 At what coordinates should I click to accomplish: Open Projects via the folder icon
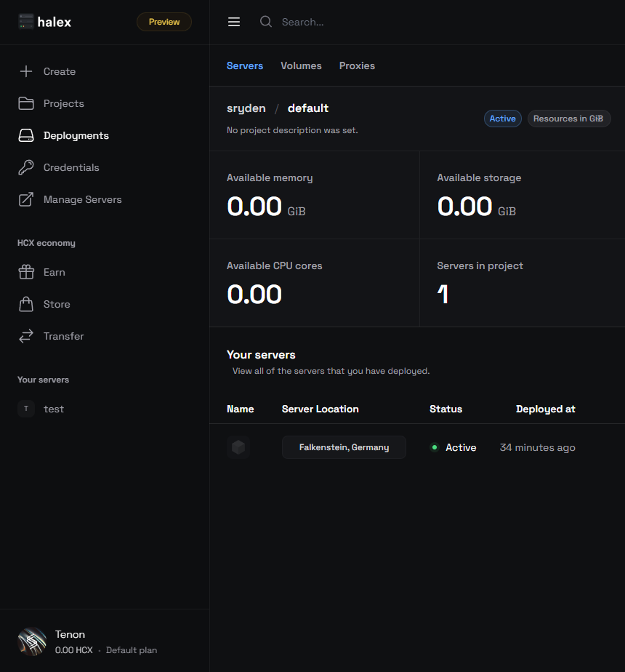coord(26,103)
